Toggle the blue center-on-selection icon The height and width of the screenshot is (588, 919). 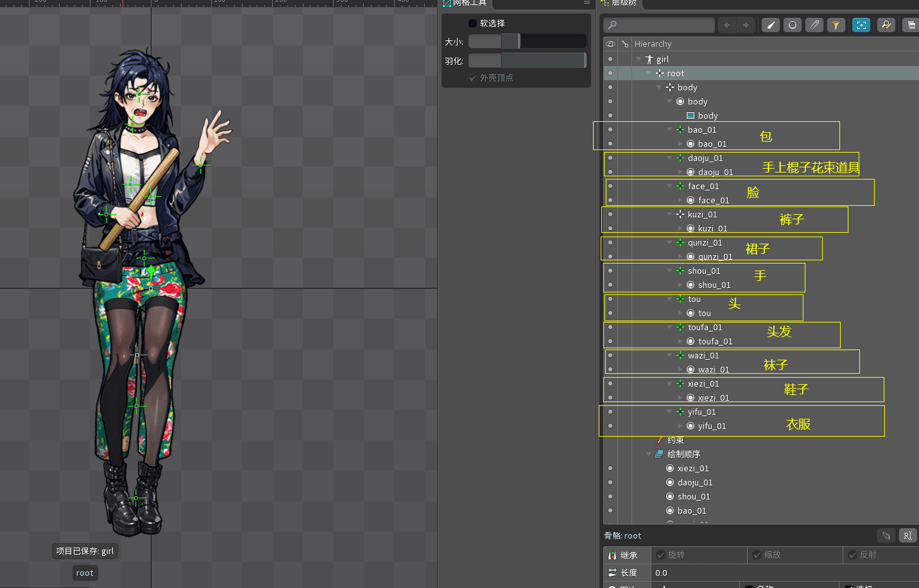point(861,25)
